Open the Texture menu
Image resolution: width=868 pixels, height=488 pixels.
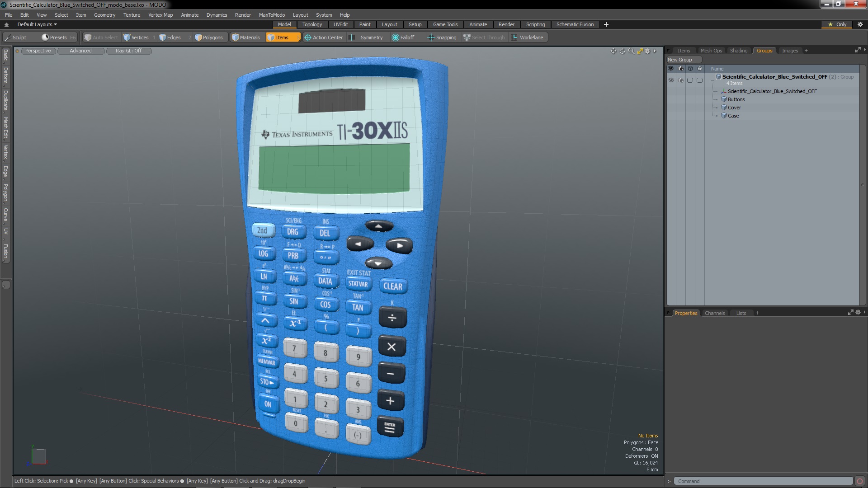pyautogui.click(x=132, y=15)
